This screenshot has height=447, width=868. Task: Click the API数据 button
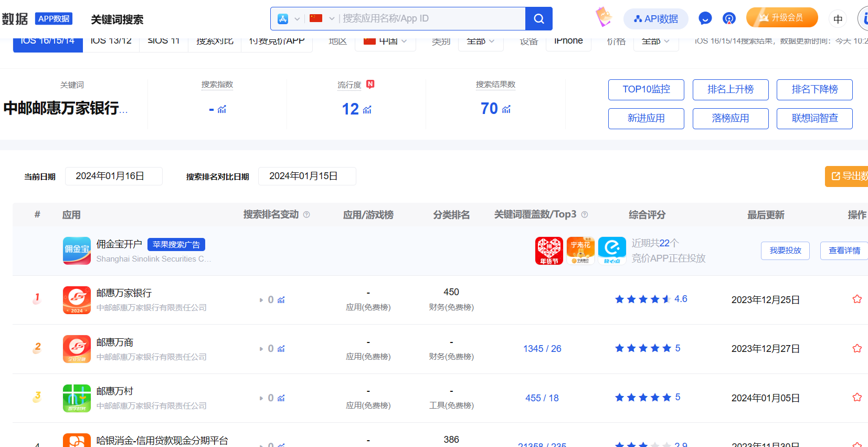click(656, 19)
